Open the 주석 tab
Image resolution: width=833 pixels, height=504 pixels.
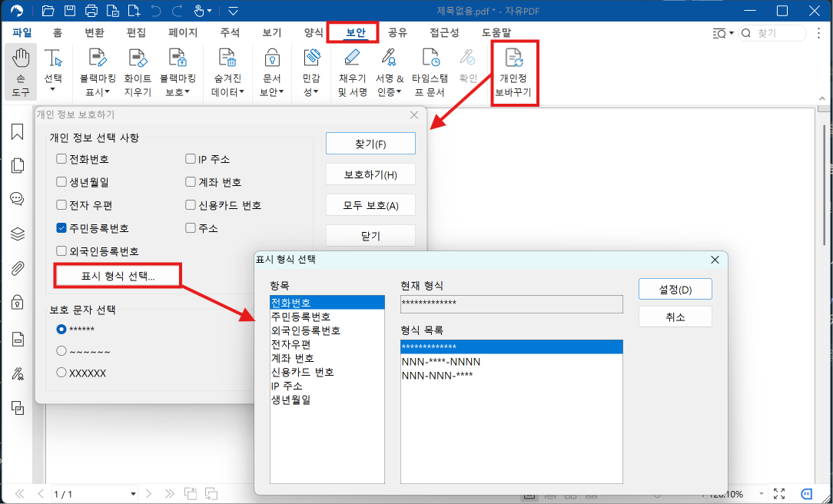click(x=230, y=33)
